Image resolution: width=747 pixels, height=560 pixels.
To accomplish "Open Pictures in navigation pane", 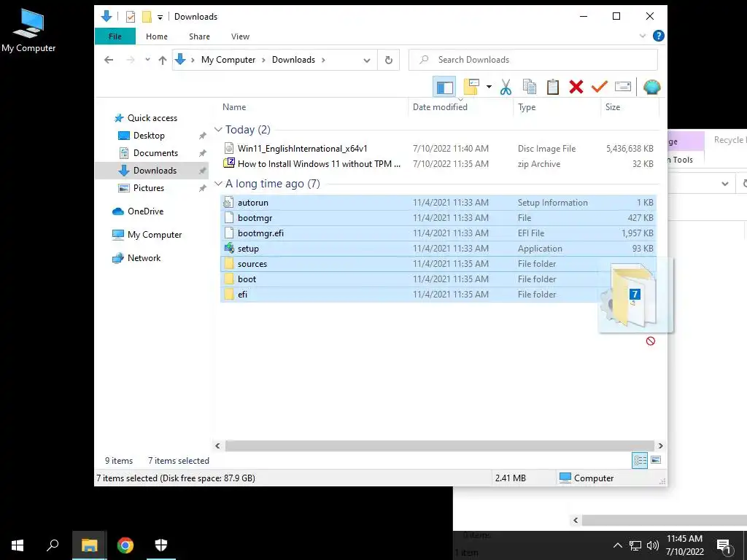I will click(x=149, y=187).
